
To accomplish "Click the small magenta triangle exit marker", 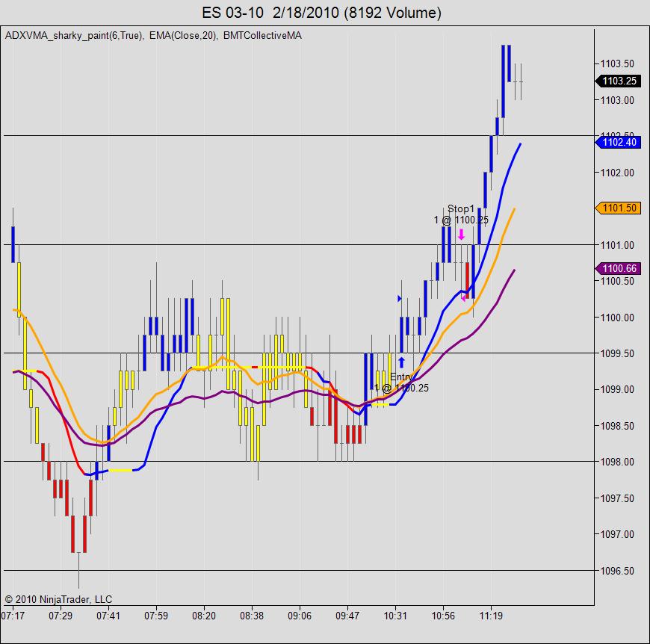I will [463, 298].
